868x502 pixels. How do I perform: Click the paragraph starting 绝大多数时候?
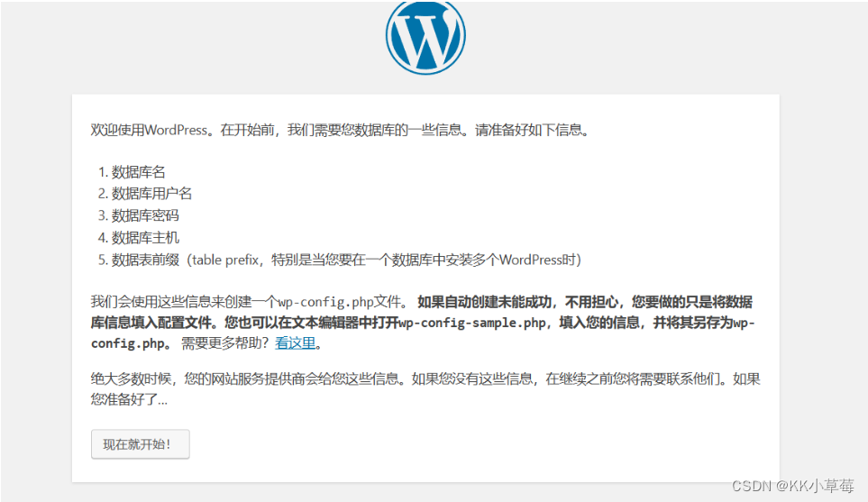click(425, 389)
